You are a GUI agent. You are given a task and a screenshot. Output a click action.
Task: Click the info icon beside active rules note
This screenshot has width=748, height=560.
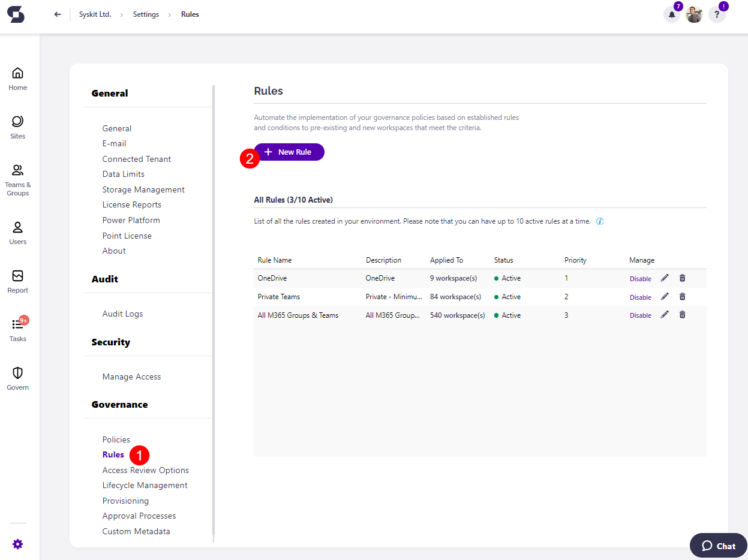pos(600,221)
